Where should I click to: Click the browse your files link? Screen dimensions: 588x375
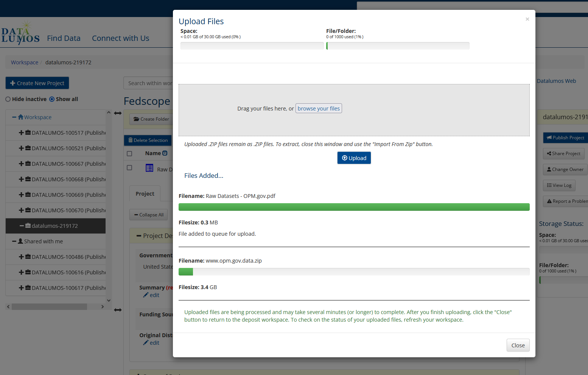click(x=318, y=109)
